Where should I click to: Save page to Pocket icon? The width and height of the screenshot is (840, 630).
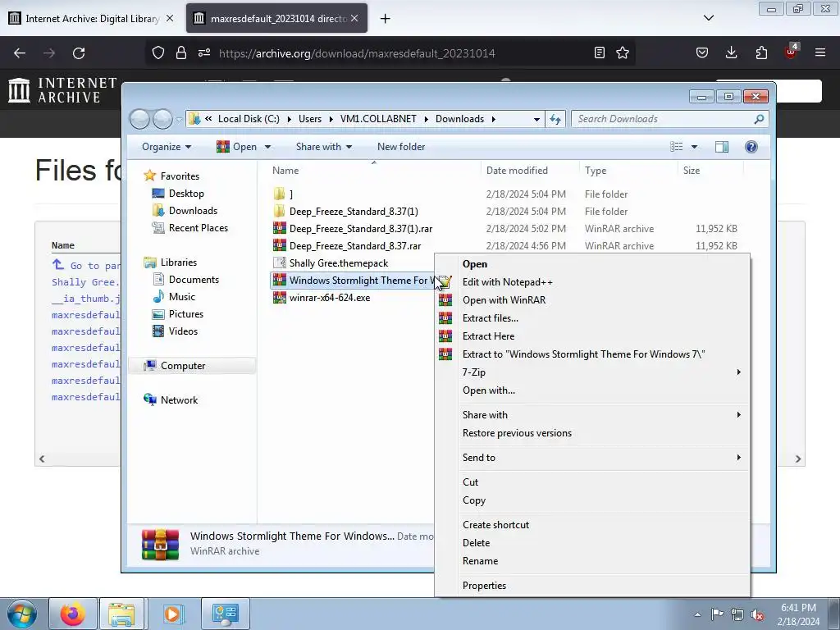(x=702, y=52)
